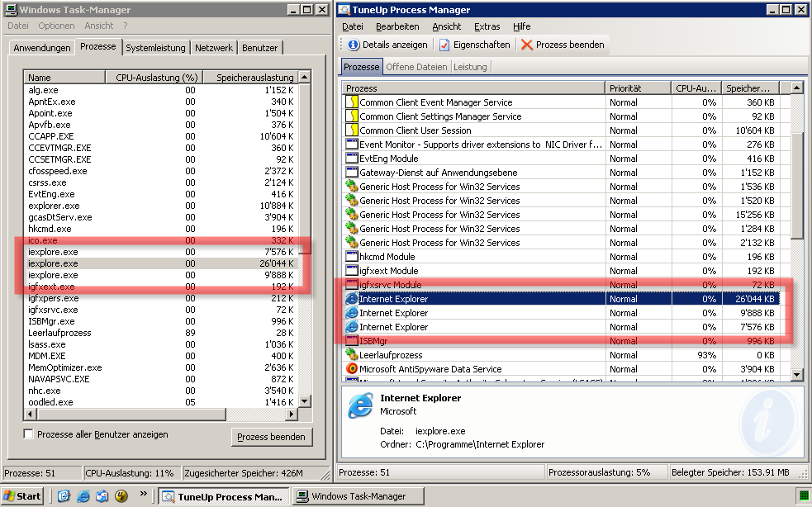This screenshot has height=507, width=812.
Task: Click large Internet Explorer icon in details pane
Action: tap(360, 405)
